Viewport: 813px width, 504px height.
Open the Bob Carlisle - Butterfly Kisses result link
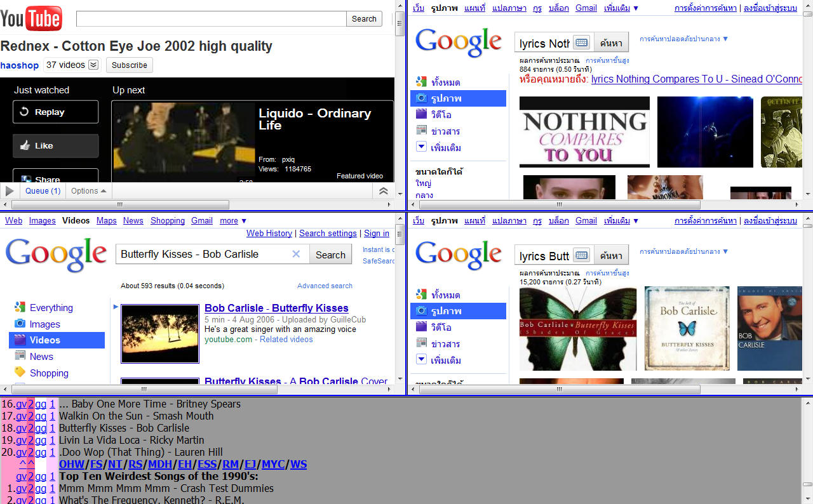276,308
